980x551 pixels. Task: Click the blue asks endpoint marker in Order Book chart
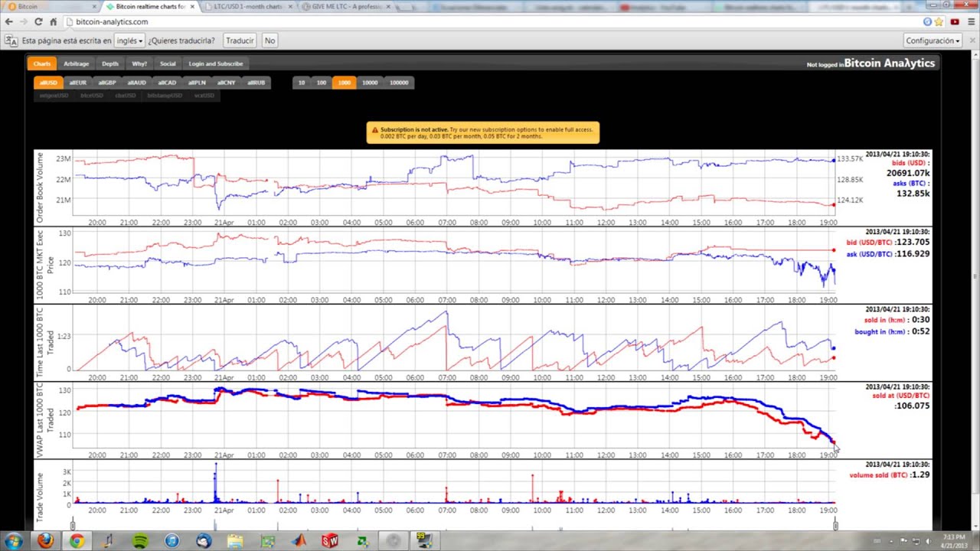[833, 160]
